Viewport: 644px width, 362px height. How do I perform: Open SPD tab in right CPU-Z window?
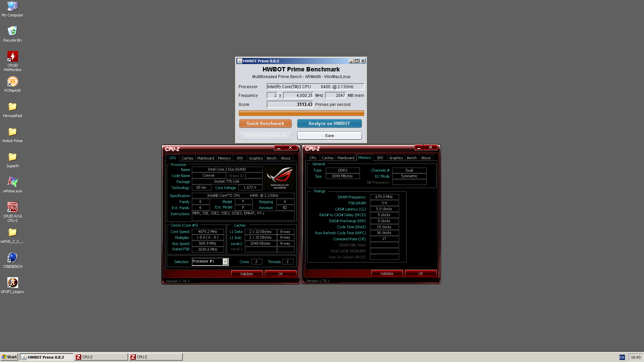coord(380,158)
